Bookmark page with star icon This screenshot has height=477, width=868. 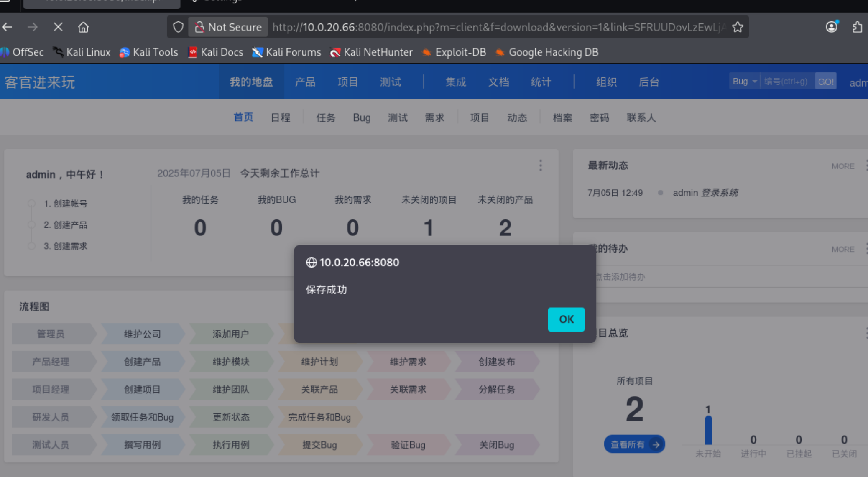click(x=738, y=27)
